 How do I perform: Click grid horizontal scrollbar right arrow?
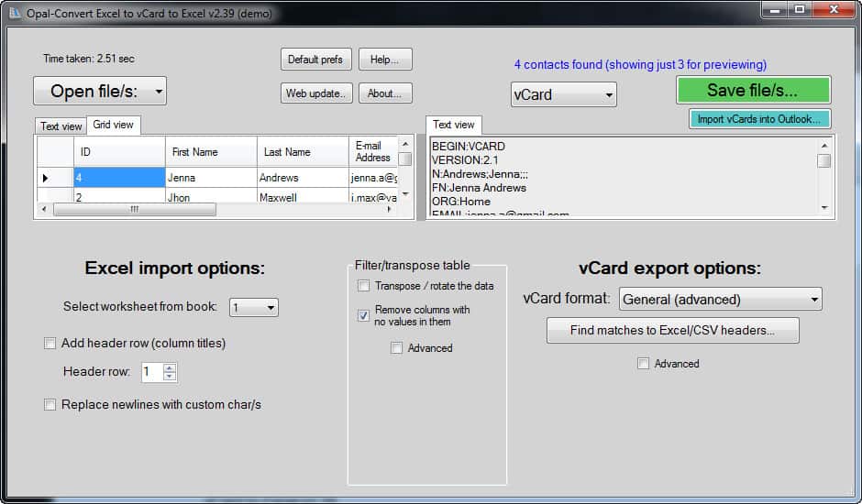click(389, 210)
